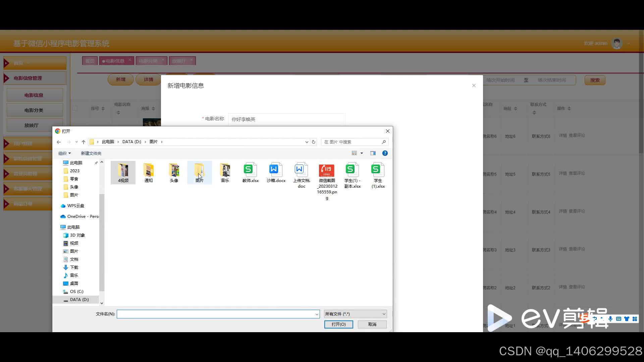Select DATA (D:) in navigation tree
This screenshot has height=362, width=644.
click(79, 300)
